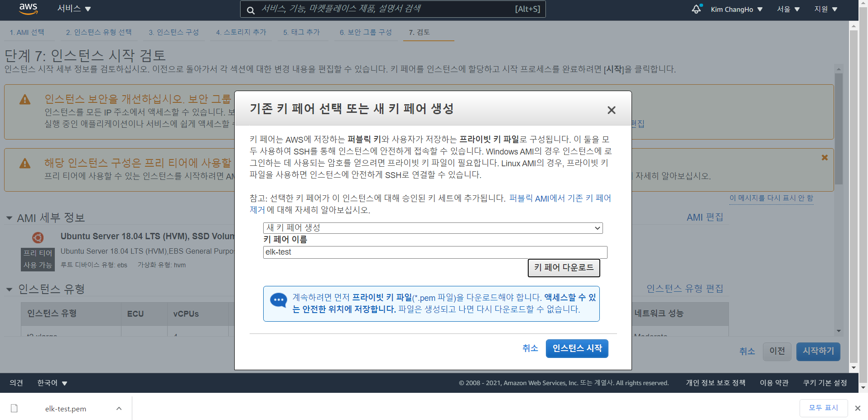Open 쿠키 기본 설정 link
This screenshot has width=868, height=420.
(825, 383)
